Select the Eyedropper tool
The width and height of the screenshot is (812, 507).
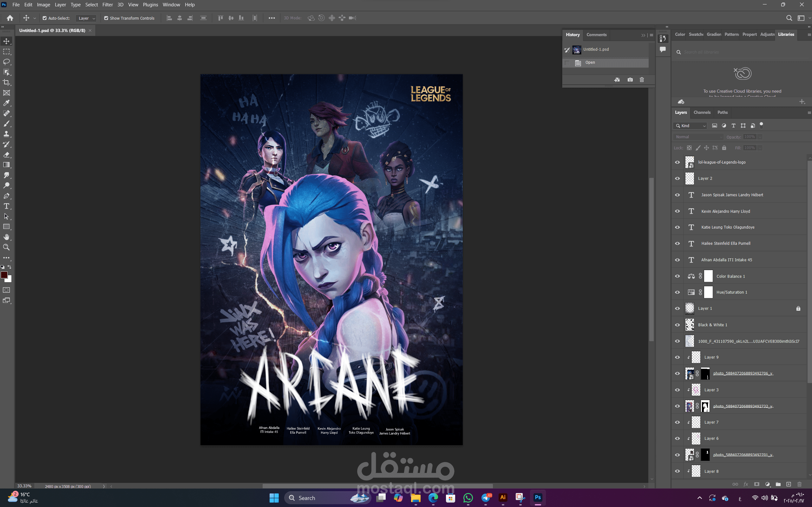pos(6,103)
